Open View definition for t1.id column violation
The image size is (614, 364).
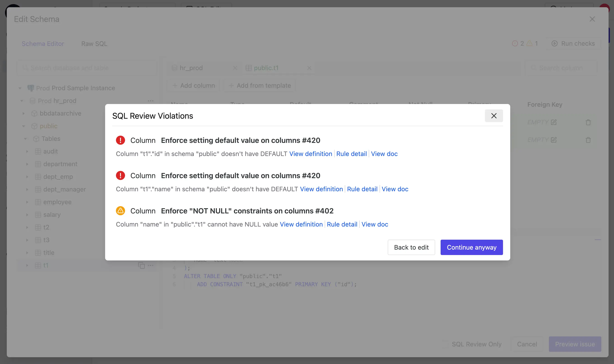click(x=310, y=154)
